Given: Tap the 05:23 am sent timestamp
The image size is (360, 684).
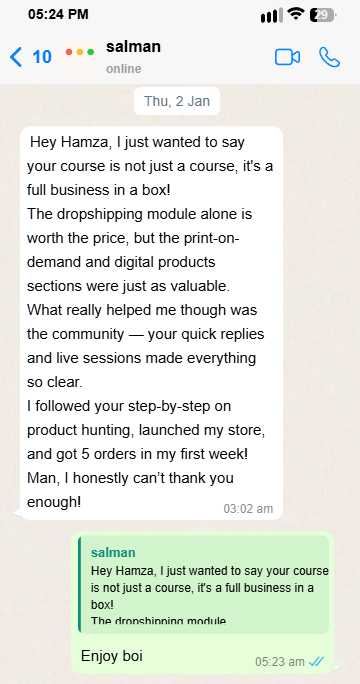Looking at the screenshot, I should click(x=280, y=662).
